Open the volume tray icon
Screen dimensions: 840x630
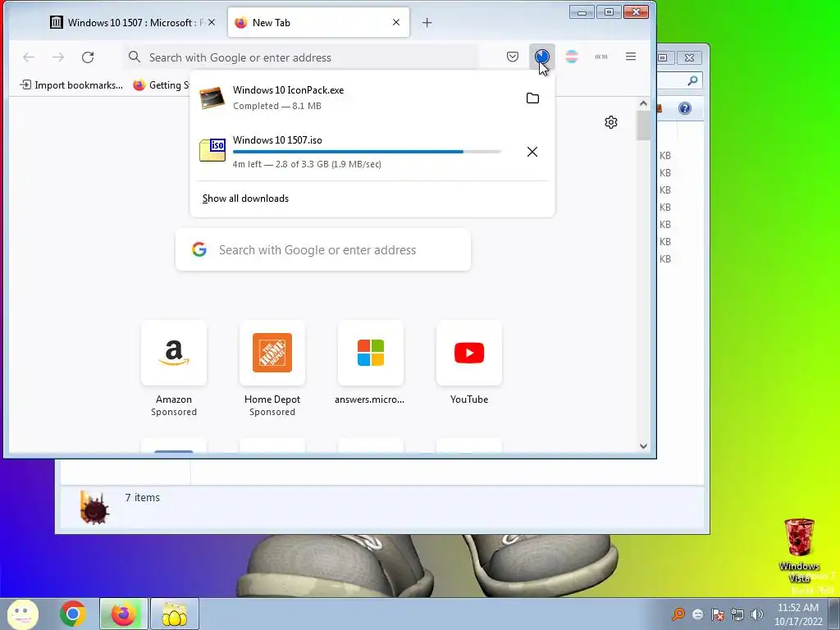click(756, 614)
